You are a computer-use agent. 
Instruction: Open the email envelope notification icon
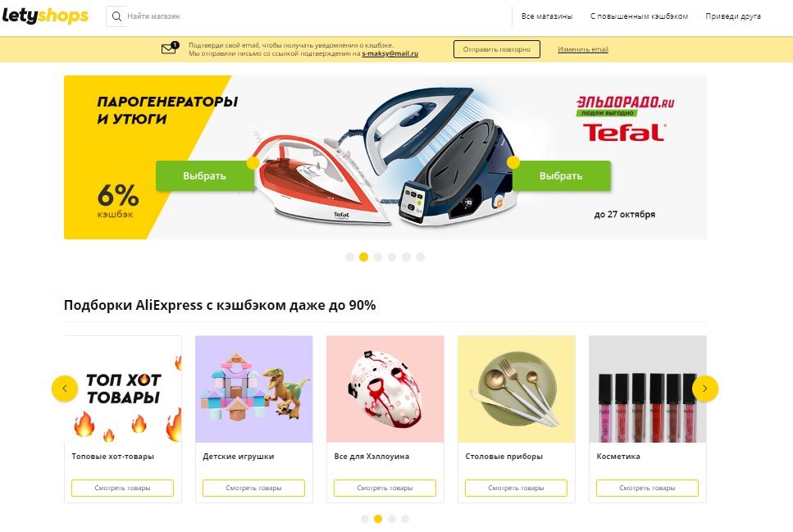170,48
